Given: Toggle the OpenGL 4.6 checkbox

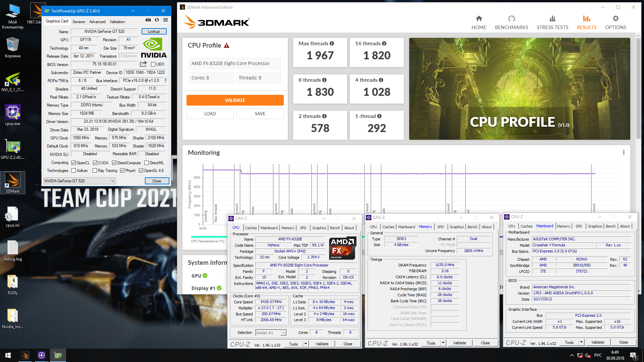Looking at the screenshot, I should tap(141, 171).
